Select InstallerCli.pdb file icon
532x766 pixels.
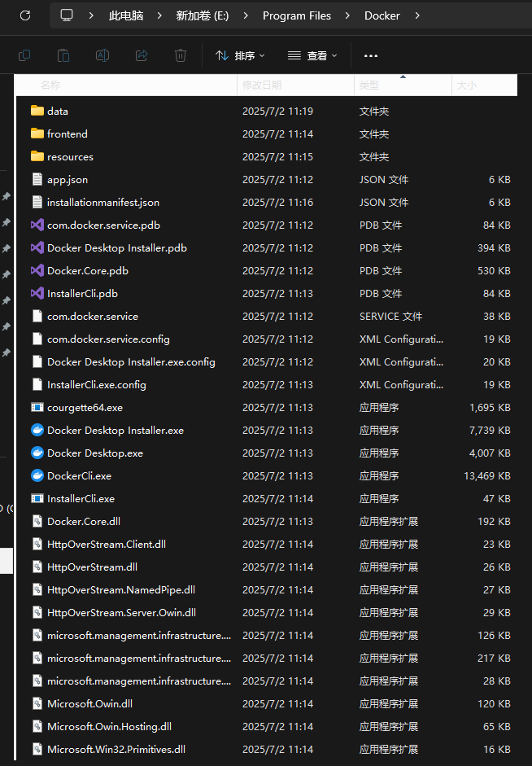(37, 293)
